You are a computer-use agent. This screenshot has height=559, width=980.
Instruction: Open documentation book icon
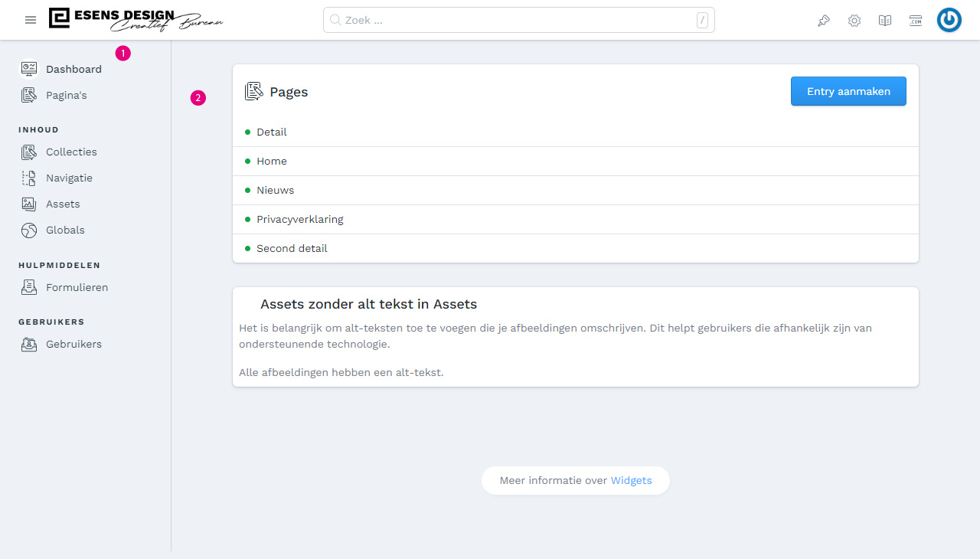tap(885, 21)
